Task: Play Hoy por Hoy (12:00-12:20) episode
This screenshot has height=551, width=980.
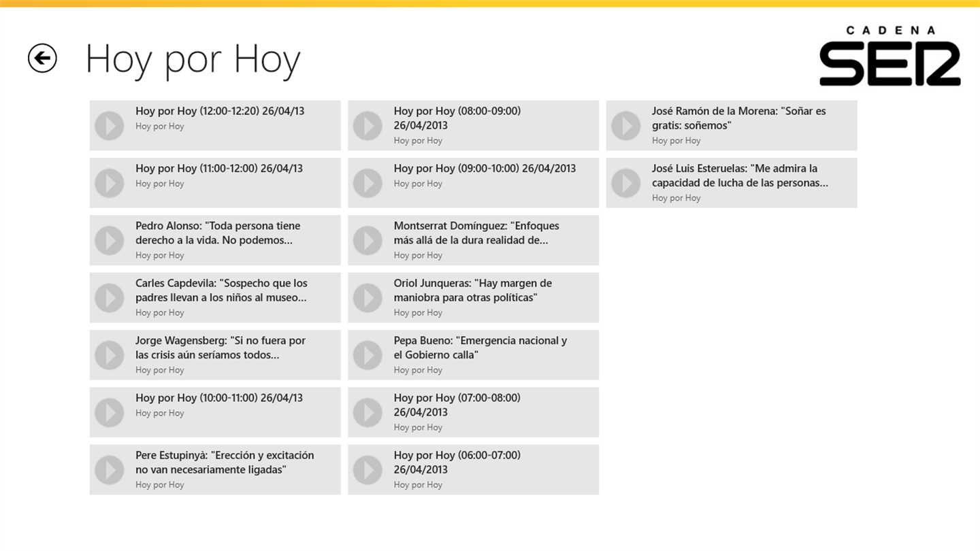Action: pyautogui.click(x=110, y=126)
